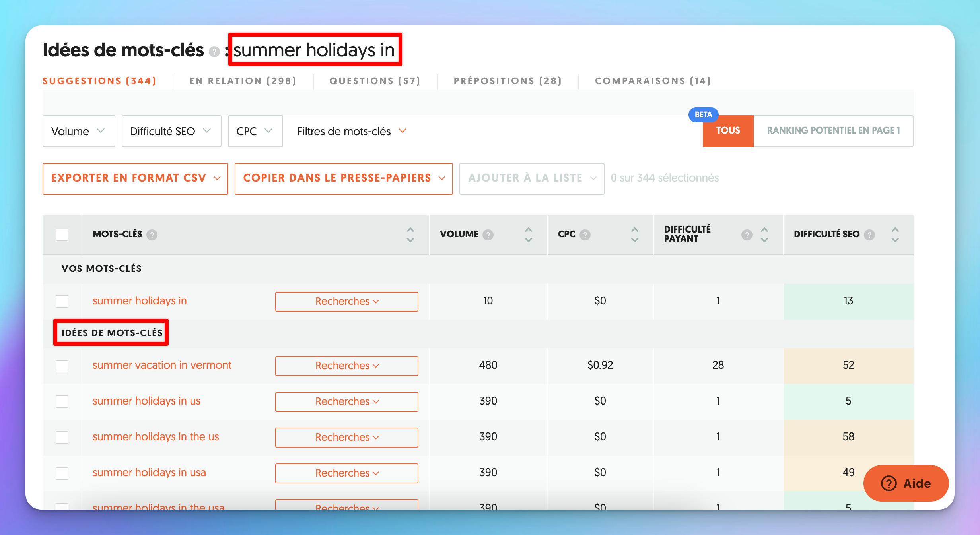Sort by DIFFICULTÉ SEO column arrows
The image size is (980, 535).
tap(895, 235)
